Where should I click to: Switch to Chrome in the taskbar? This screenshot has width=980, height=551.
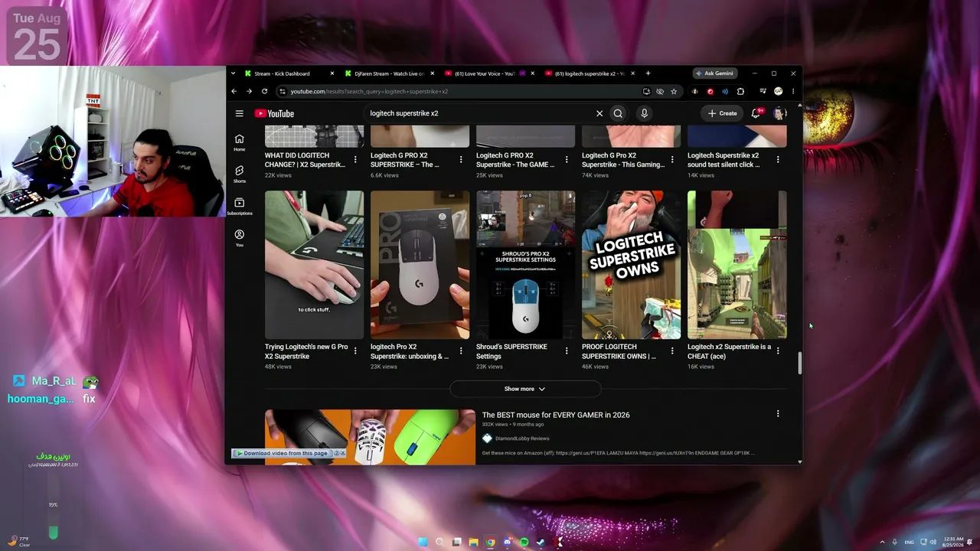click(490, 543)
